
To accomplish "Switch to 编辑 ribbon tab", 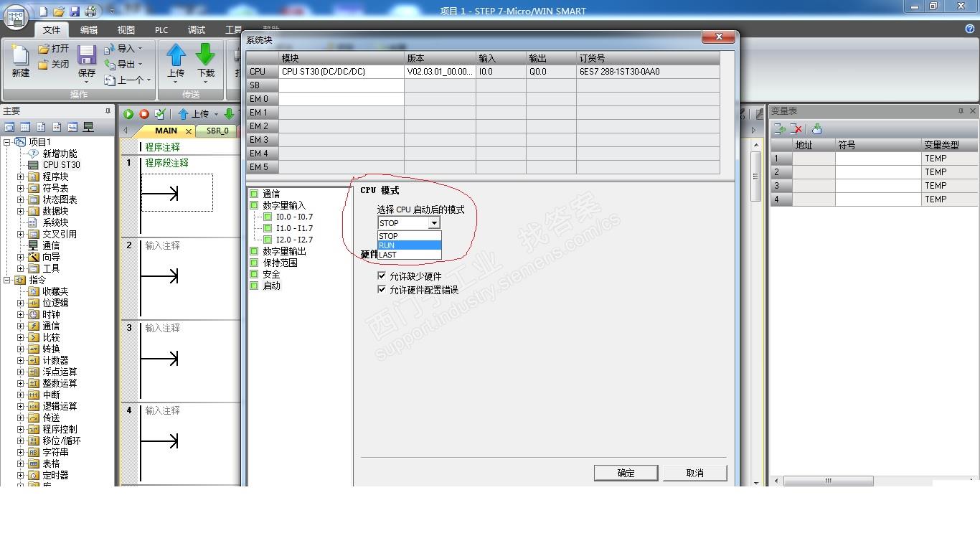I will click(89, 30).
